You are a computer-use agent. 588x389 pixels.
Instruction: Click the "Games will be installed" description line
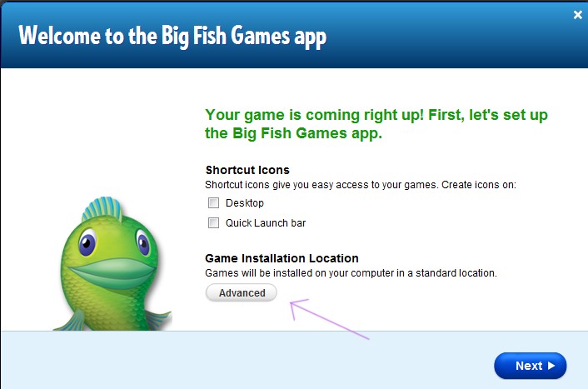[351, 272]
